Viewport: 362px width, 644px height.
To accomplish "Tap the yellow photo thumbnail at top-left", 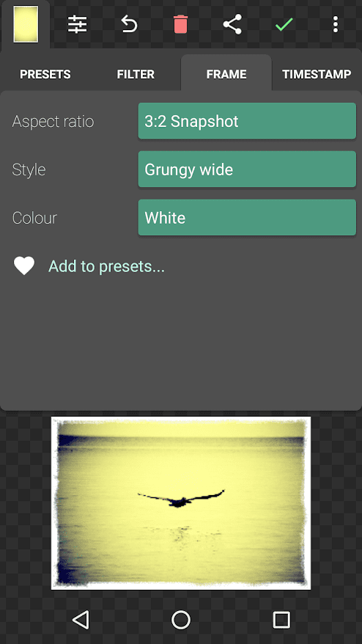I will [26, 24].
